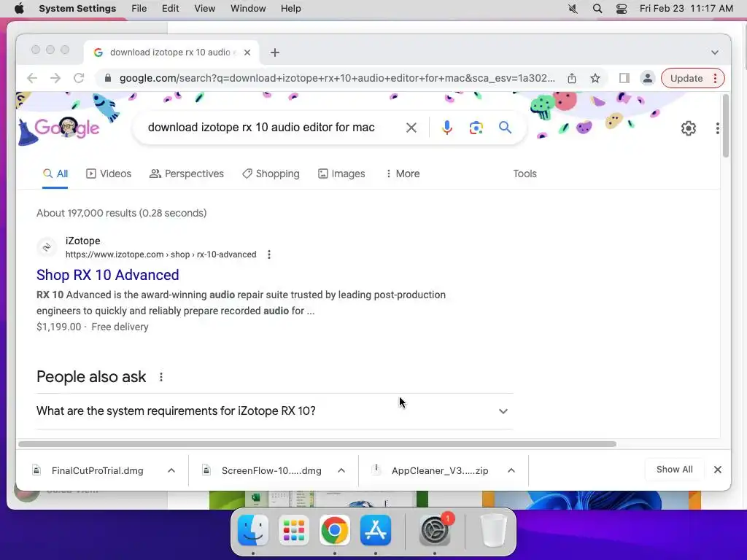
Task: Open AppCleaner zip download options chevron
Action: pyautogui.click(x=511, y=470)
